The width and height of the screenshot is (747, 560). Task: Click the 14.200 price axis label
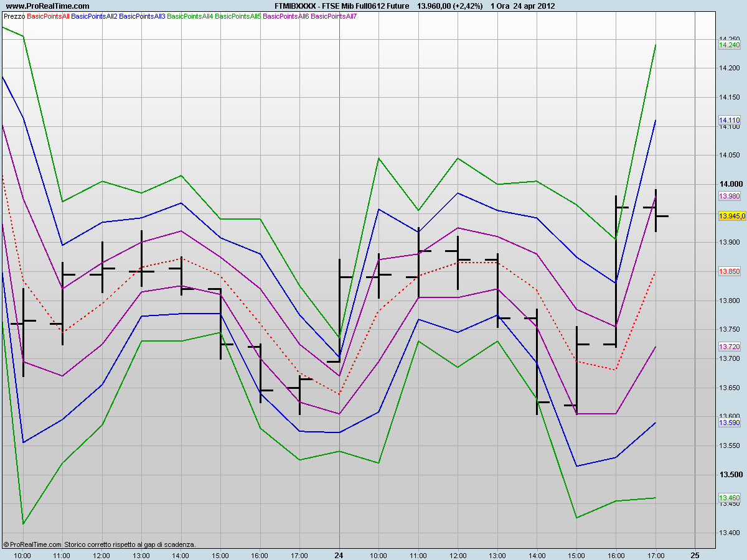[729, 68]
